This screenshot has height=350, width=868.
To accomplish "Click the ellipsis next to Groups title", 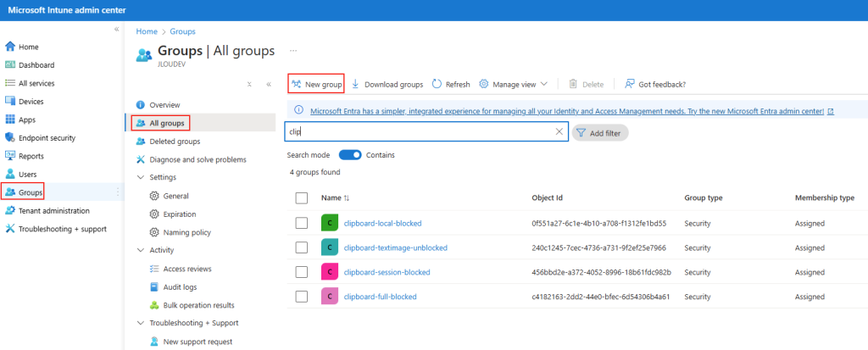I will pyautogui.click(x=293, y=50).
